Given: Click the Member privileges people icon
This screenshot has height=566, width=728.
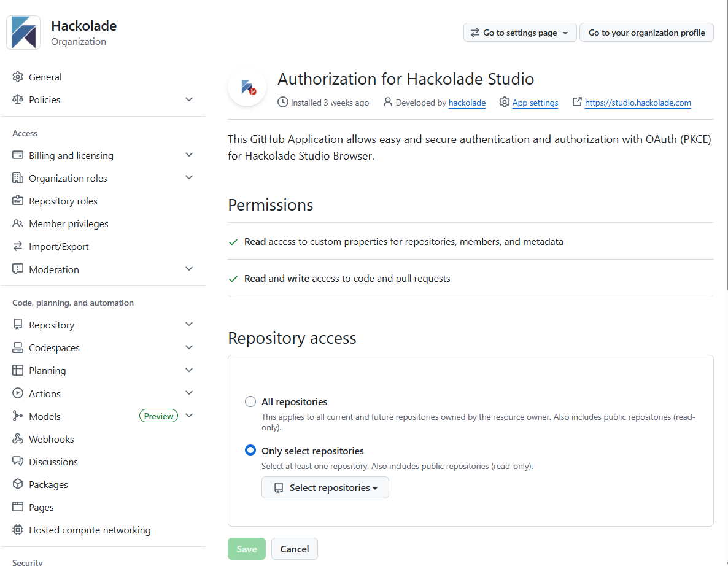Looking at the screenshot, I should pyautogui.click(x=18, y=223).
